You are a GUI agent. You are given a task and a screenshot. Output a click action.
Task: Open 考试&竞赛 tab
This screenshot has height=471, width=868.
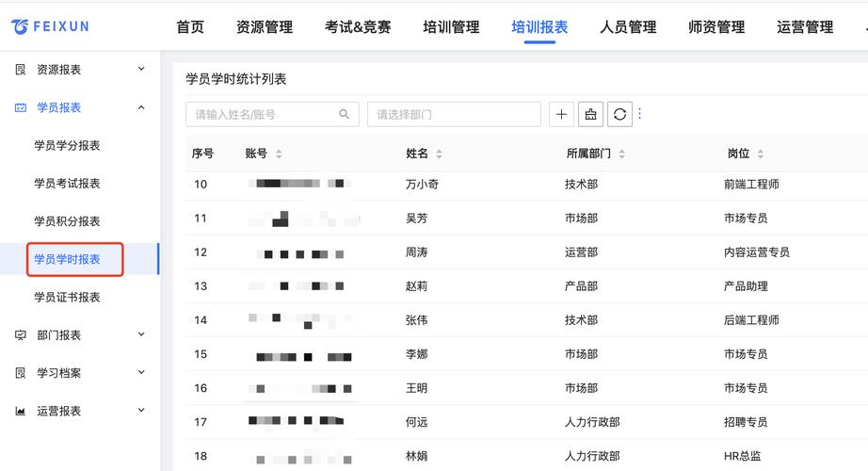358,26
